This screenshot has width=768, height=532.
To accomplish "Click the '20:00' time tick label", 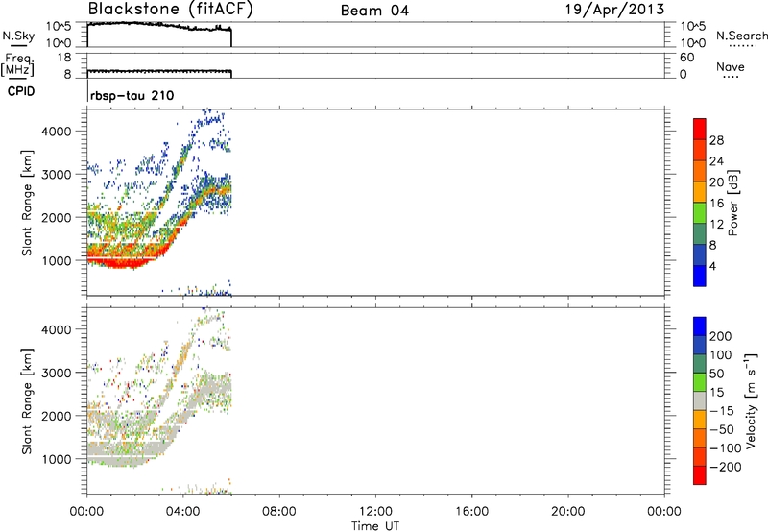I will click(x=568, y=512).
